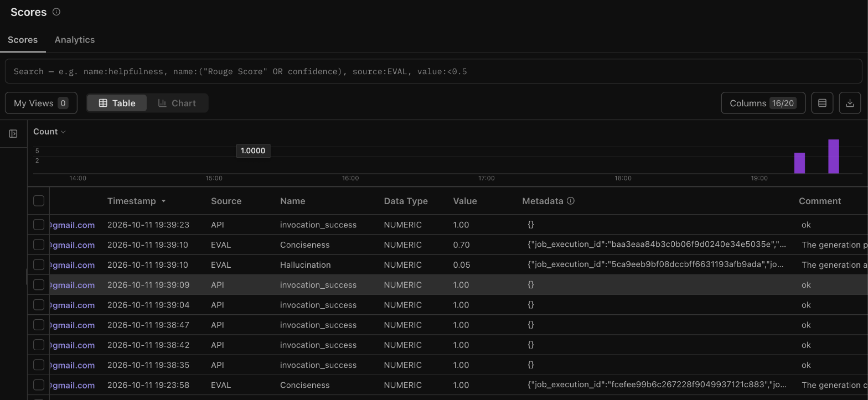Switch to Chart view
Image resolution: width=868 pixels, height=400 pixels.
(x=177, y=103)
